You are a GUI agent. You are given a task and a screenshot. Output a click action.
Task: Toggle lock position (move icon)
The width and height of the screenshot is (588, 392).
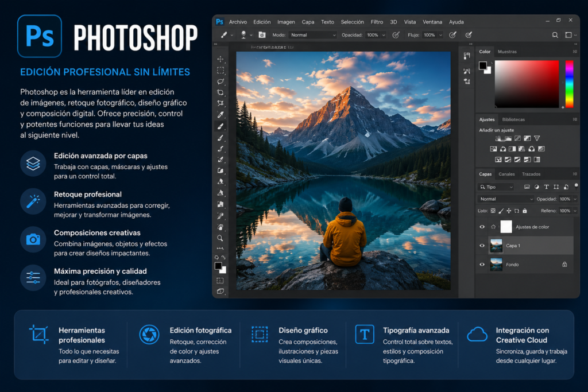[509, 211]
